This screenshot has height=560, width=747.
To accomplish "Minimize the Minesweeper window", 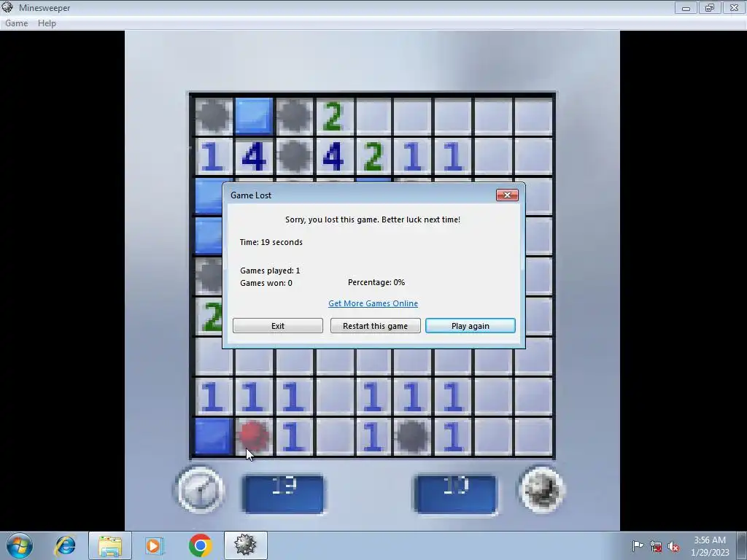I will [686, 7].
